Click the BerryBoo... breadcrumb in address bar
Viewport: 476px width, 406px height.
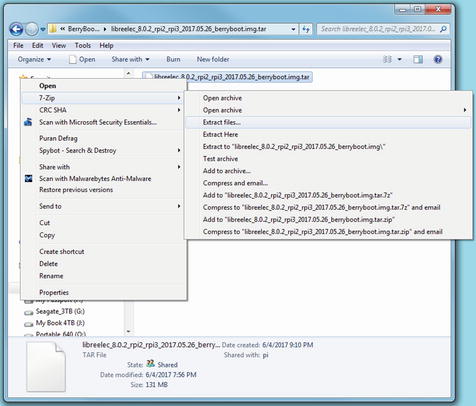pos(83,29)
